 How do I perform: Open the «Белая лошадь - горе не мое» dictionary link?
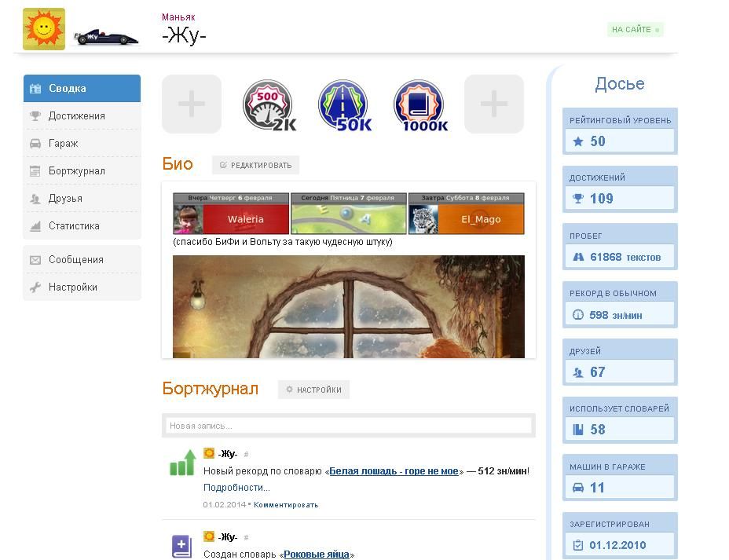click(x=393, y=471)
